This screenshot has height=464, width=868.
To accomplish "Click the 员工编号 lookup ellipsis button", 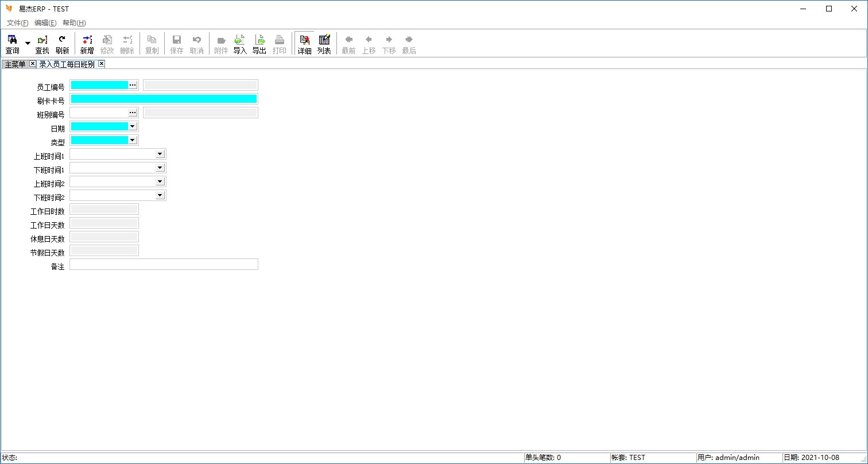I will click(x=133, y=85).
